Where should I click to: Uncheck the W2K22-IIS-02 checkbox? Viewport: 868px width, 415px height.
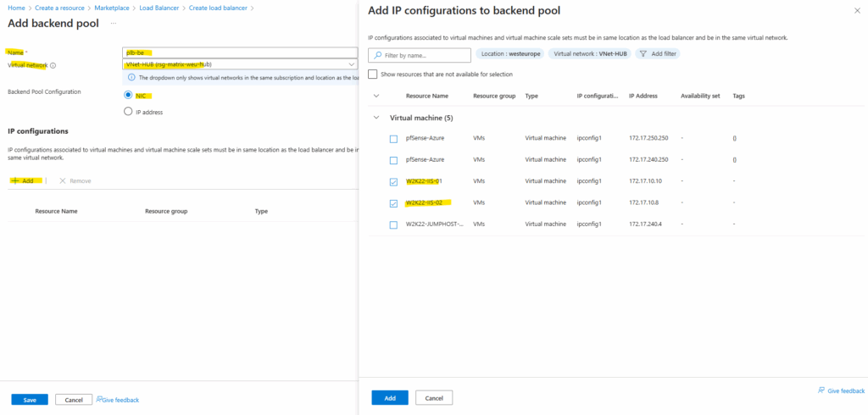(393, 203)
